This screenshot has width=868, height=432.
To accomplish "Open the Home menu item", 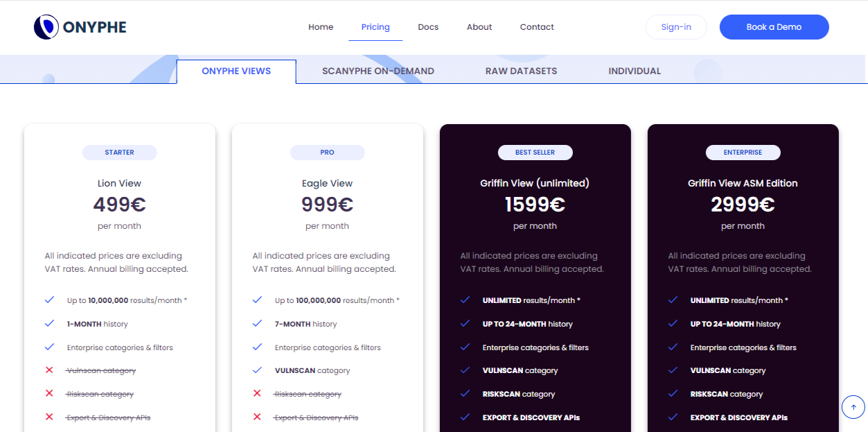I will pyautogui.click(x=321, y=27).
